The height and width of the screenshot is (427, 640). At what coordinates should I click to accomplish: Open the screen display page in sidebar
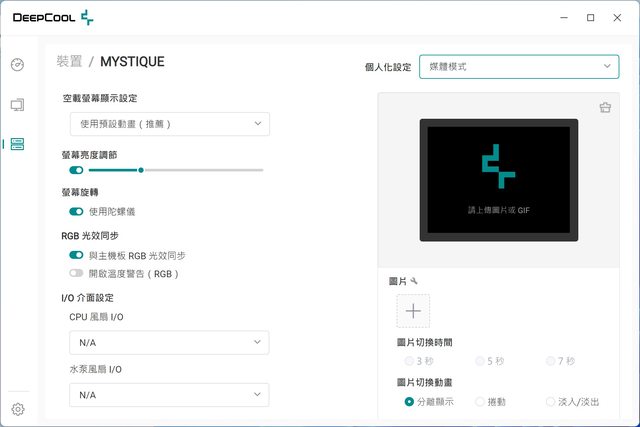tap(17, 104)
